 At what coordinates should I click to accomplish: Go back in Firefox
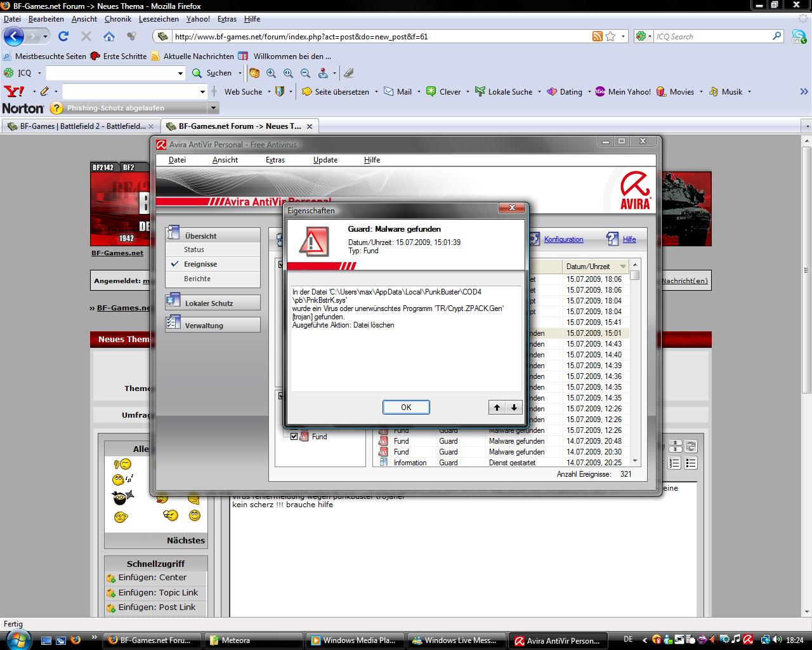(x=14, y=36)
